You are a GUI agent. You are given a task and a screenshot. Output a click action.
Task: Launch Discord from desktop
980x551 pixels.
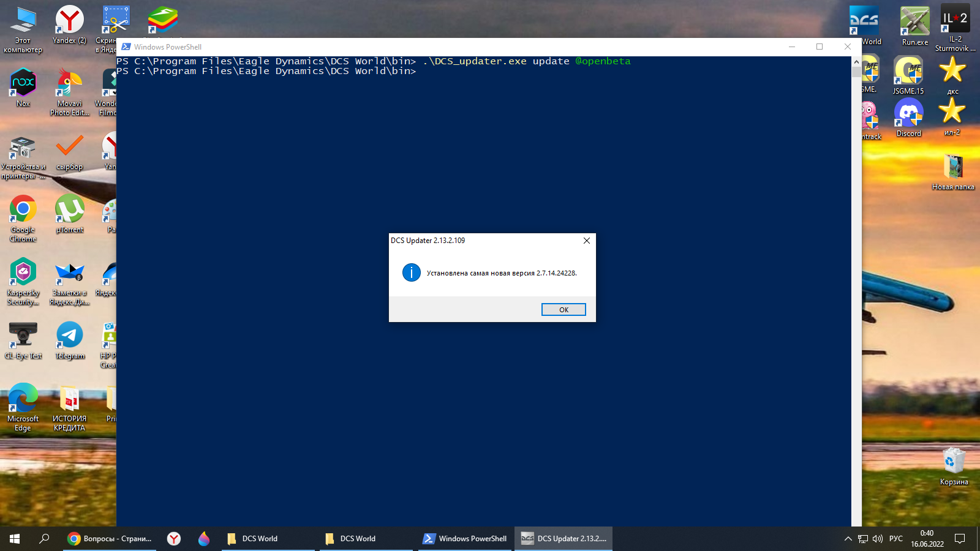909,118
